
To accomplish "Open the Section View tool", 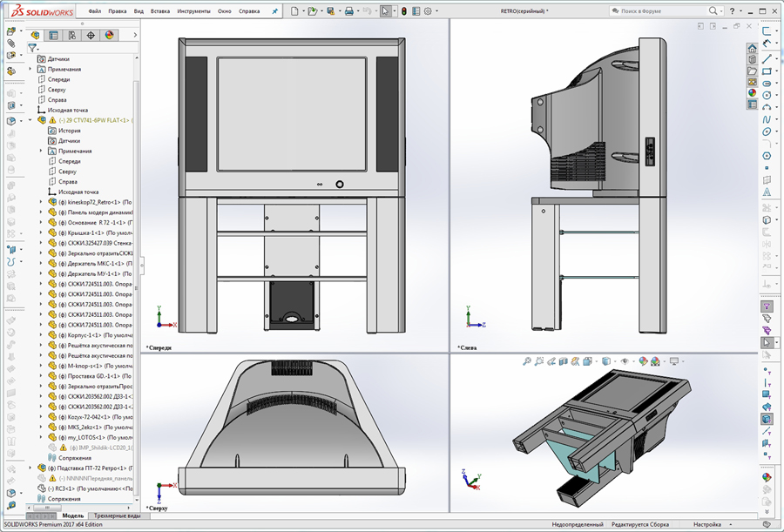I will tap(564, 359).
